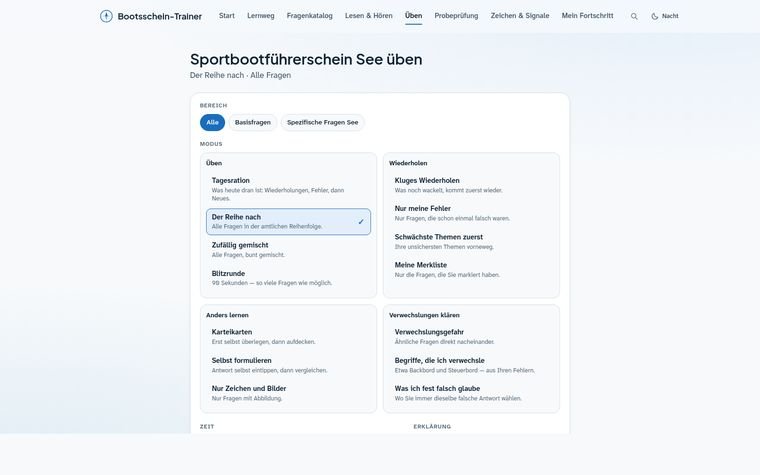Select the Basisfragen filter chip
This screenshot has height=475, width=760.
[x=253, y=122]
